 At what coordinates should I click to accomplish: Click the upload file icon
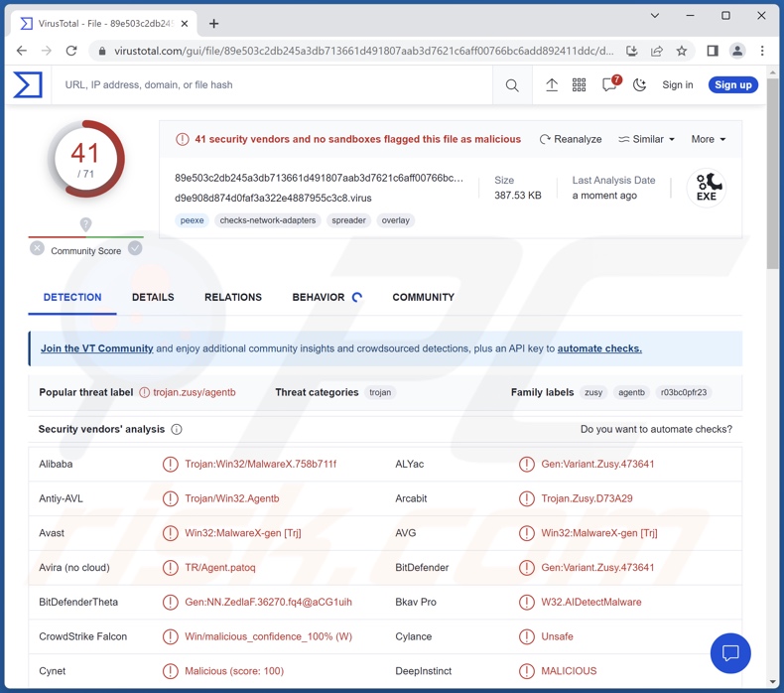pos(552,85)
